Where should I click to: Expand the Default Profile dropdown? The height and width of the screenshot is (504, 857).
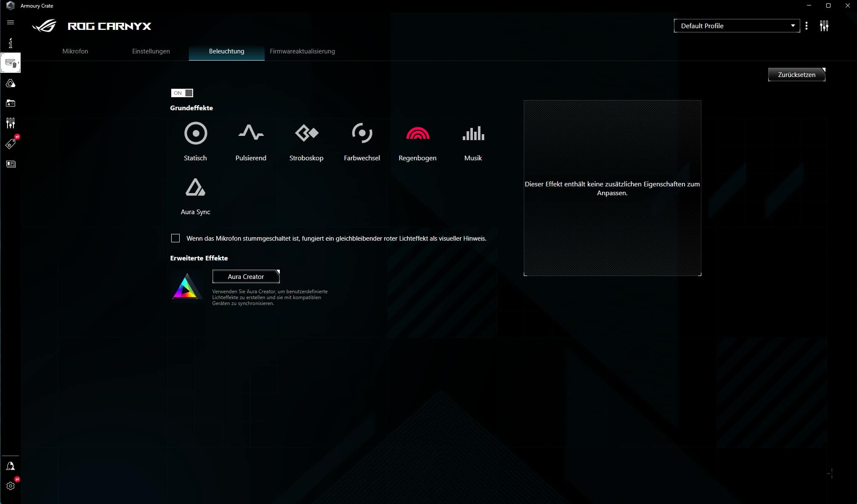click(x=737, y=26)
